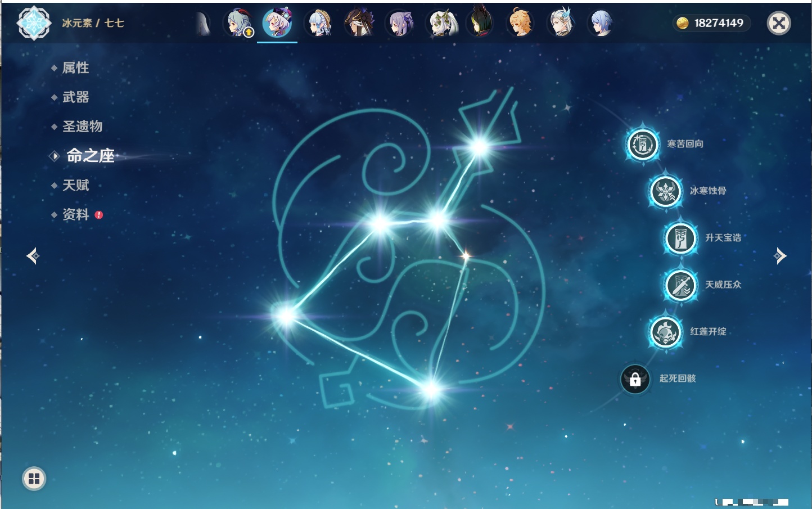Switch to Cyno's avatar
This screenshot has width=812, height=509.
pos(359,23)
